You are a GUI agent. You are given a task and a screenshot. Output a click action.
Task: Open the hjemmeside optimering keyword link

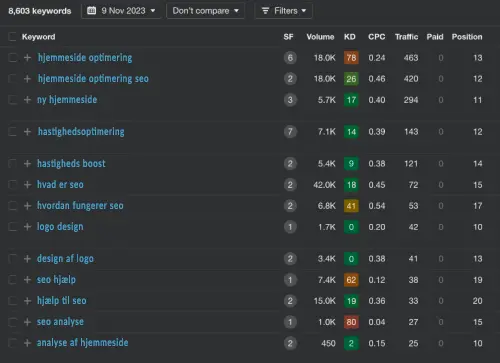tap(85, 58)
